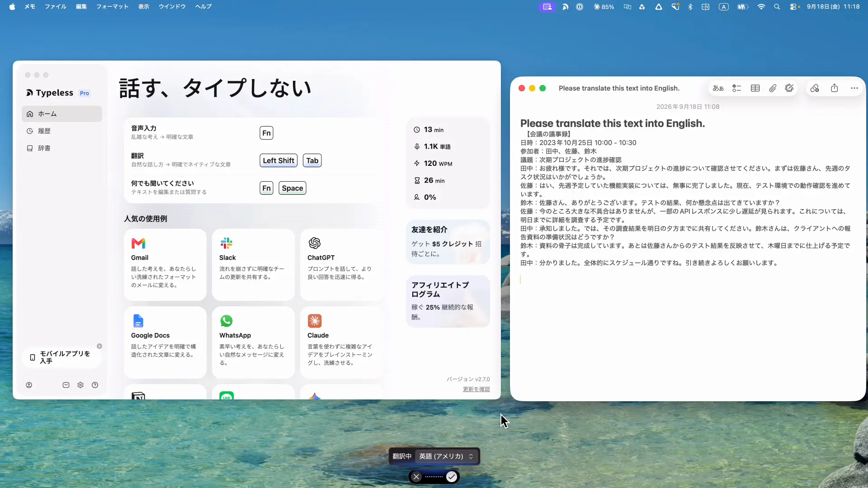Open Spotlight search in the menu bar
868x488 pixels.
(777, 7)
